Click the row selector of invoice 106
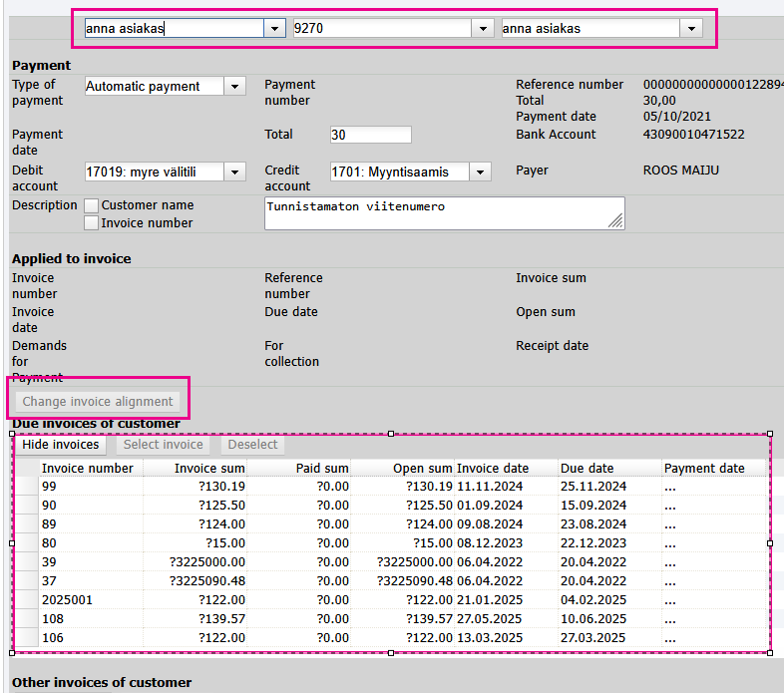784x693 pixels. click(27, 638)
